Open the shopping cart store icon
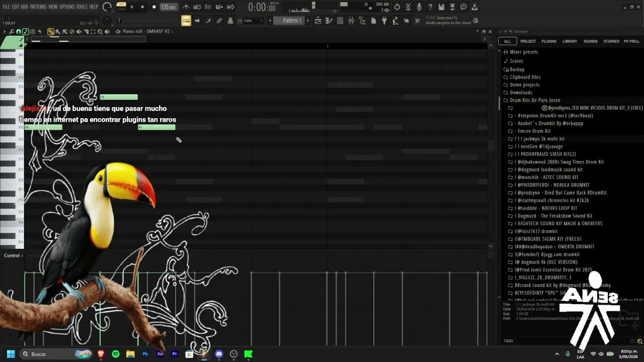The height and width of the screenshot is (362, 644). 417,21
